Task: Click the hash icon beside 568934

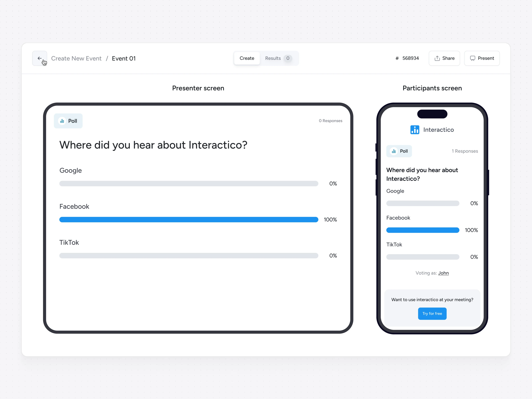Action: tap(397, 58)
